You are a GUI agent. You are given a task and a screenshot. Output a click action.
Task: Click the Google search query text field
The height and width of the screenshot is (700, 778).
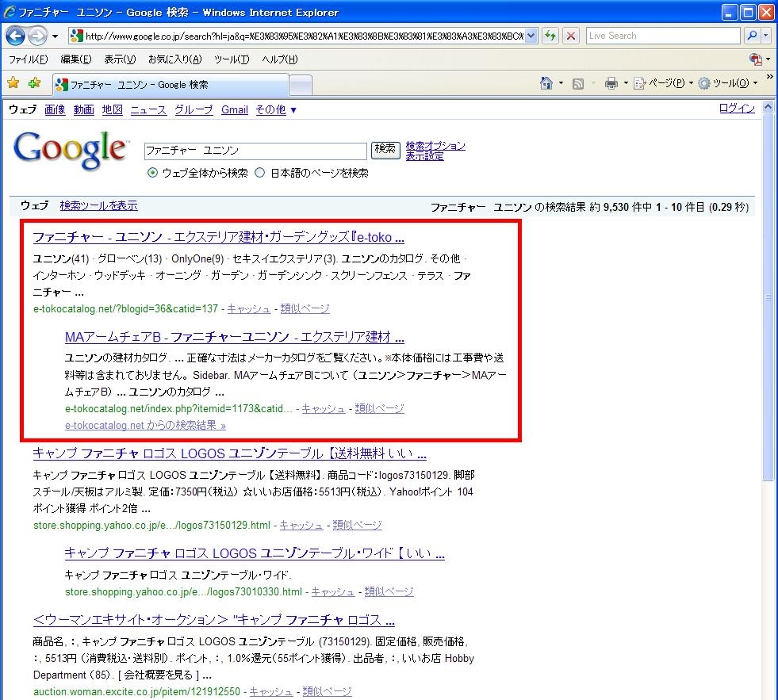(255, 150)
